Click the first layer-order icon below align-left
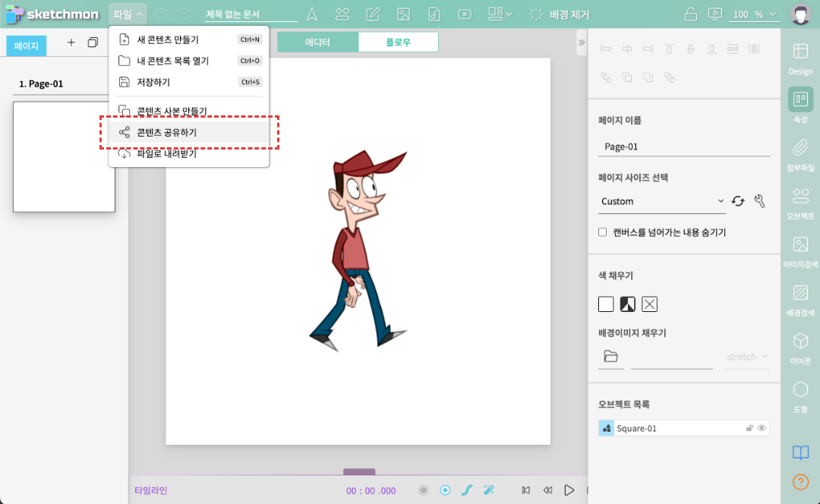 point(606,77)
